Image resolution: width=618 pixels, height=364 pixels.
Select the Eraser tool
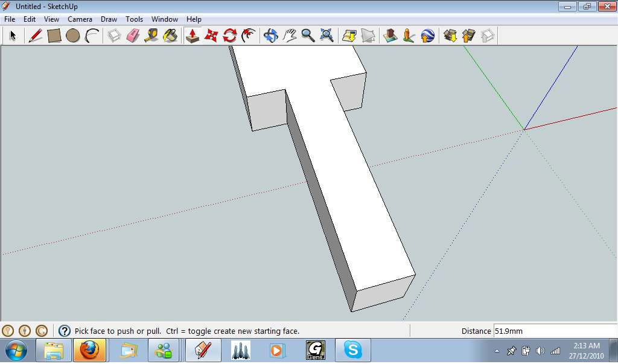pos(133,36)
